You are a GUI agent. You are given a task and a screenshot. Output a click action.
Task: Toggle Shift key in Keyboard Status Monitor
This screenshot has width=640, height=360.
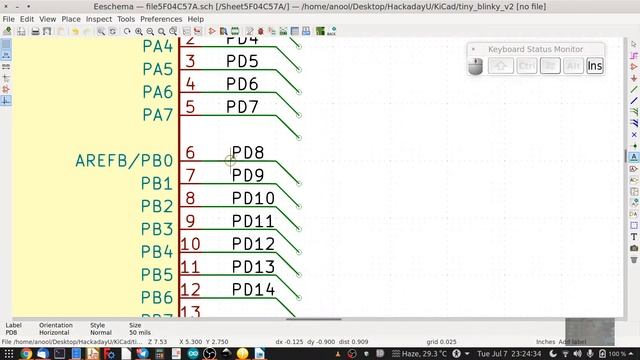pos(500,66)
